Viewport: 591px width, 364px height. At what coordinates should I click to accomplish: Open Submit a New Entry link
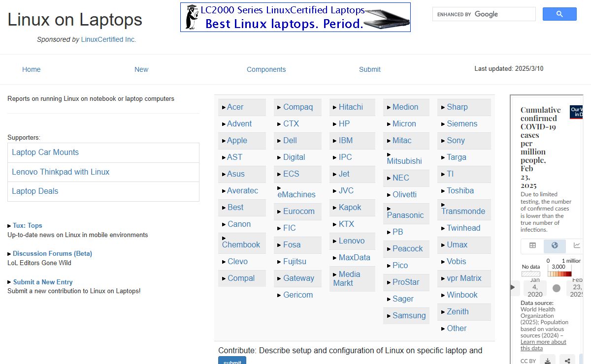[x=43, y=282]
